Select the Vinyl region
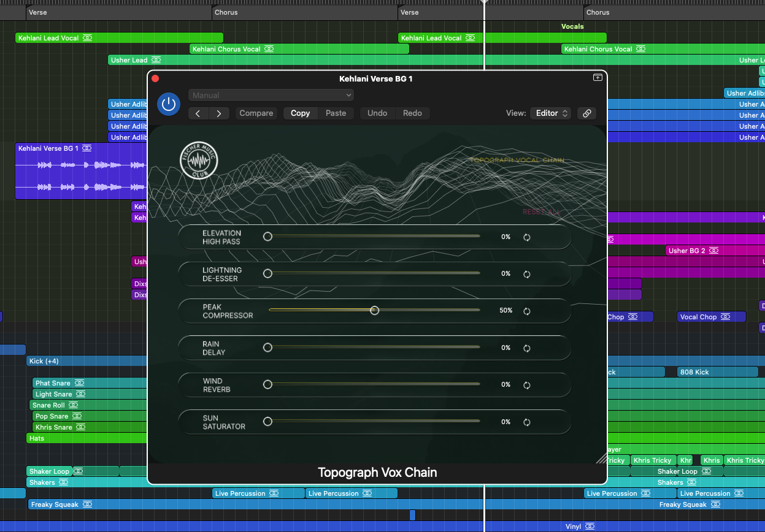Screen dimensions: 765x532 point(382,526)
